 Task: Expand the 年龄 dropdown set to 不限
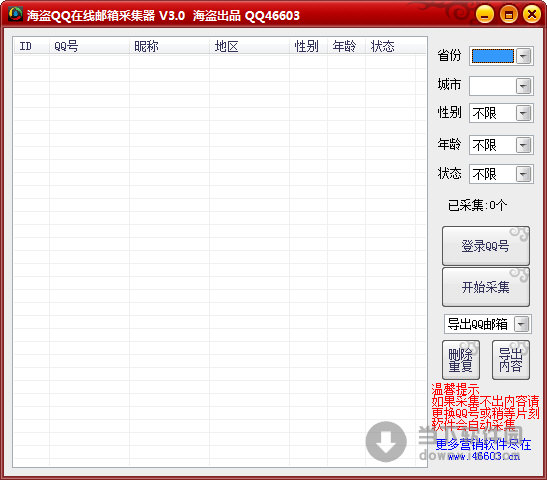[523, 145]
